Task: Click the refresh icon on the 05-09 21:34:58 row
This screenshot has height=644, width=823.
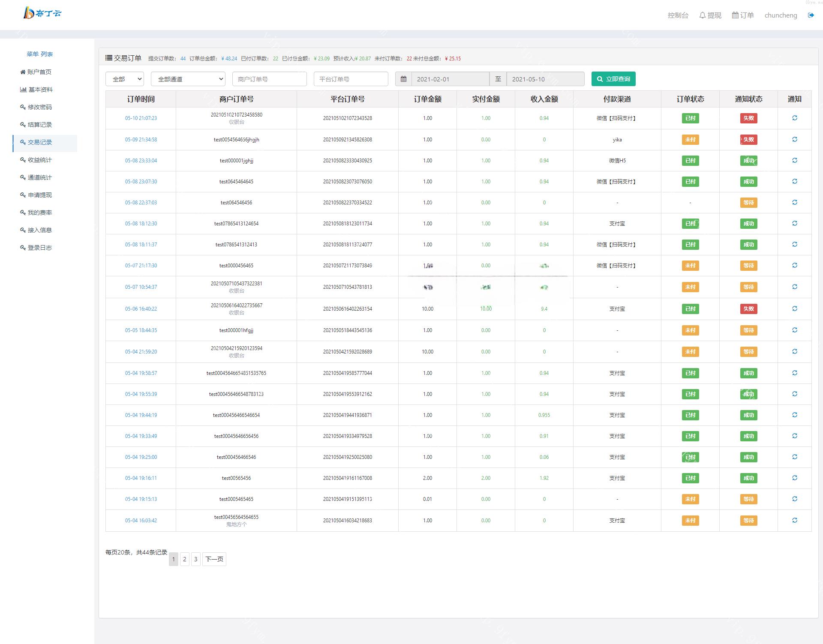Action: tap(795, 139)
